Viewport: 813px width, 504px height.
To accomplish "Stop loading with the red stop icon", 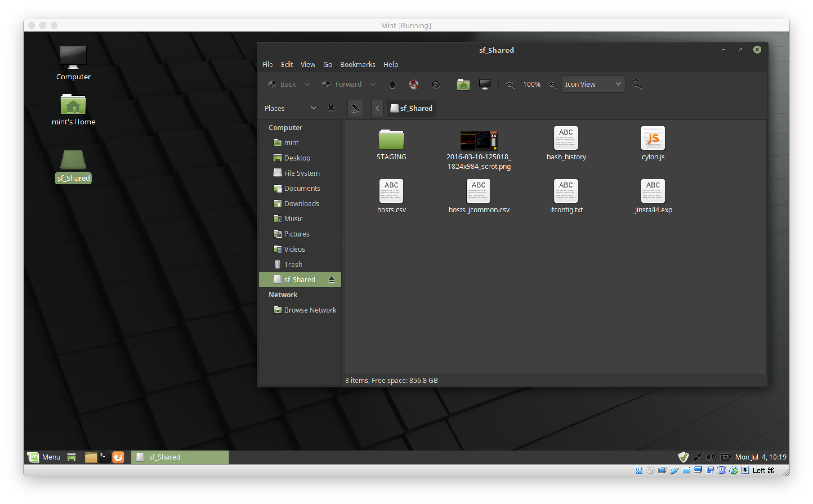I will (414, 84).
